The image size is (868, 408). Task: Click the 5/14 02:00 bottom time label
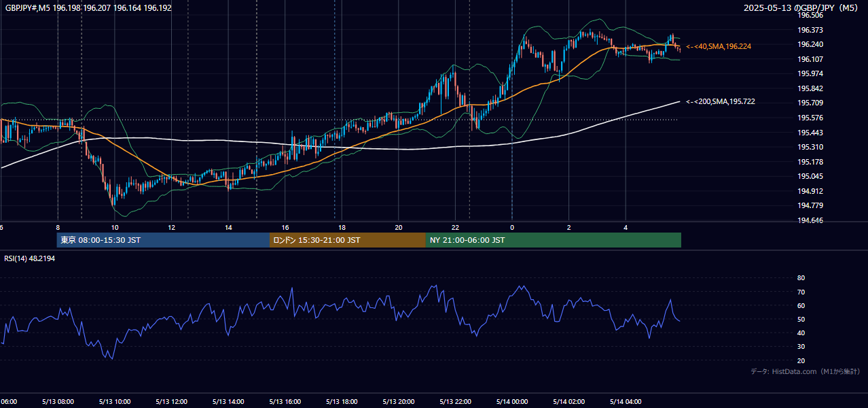568,402
